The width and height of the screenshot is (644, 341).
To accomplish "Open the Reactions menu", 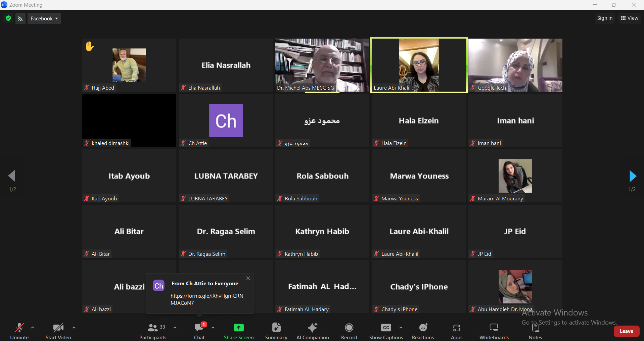I will pos(423,331).
